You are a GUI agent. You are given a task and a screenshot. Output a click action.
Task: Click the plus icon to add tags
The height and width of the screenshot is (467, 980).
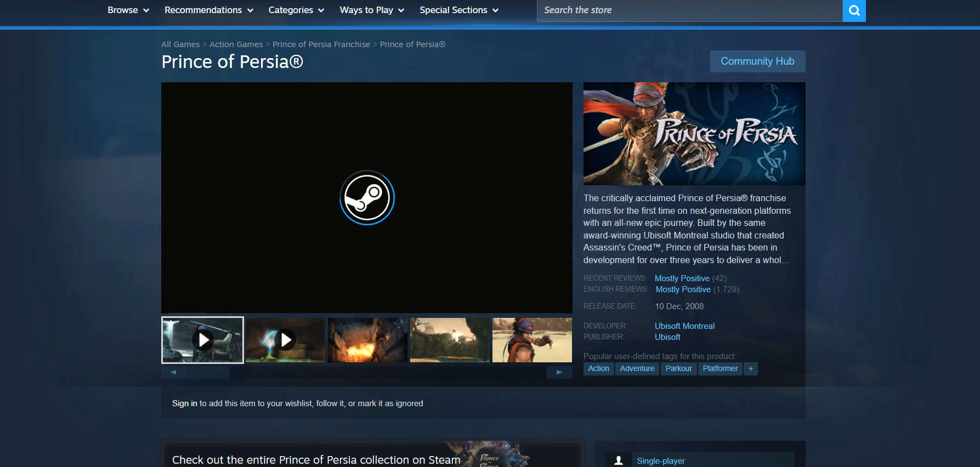tap(750, 369)
